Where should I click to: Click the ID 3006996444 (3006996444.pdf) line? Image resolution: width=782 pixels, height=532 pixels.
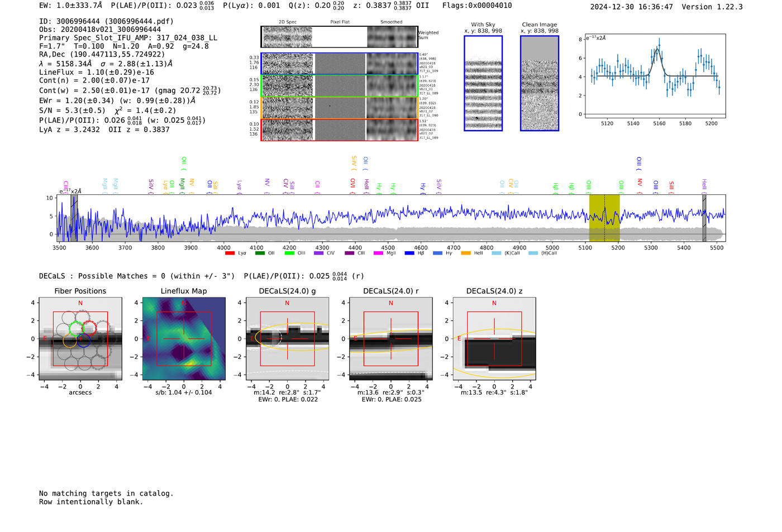[x=106, y=21]
